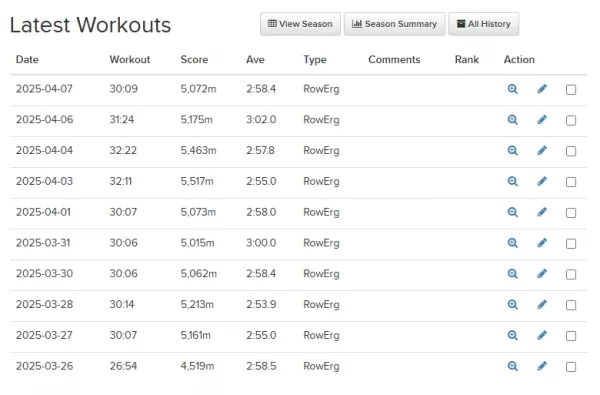Edit the 2025-04-03 workout entry

click(542, 181)
